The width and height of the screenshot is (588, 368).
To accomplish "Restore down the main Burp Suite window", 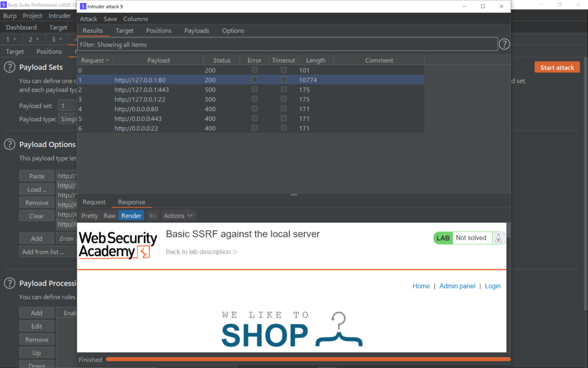I will pyautogui.click(x=559, y=4).
